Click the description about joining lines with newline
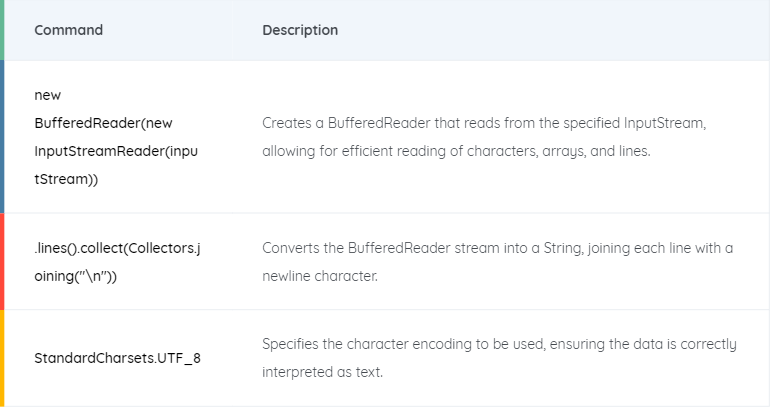Screen dimensions: 770x407 pos(497,262)
